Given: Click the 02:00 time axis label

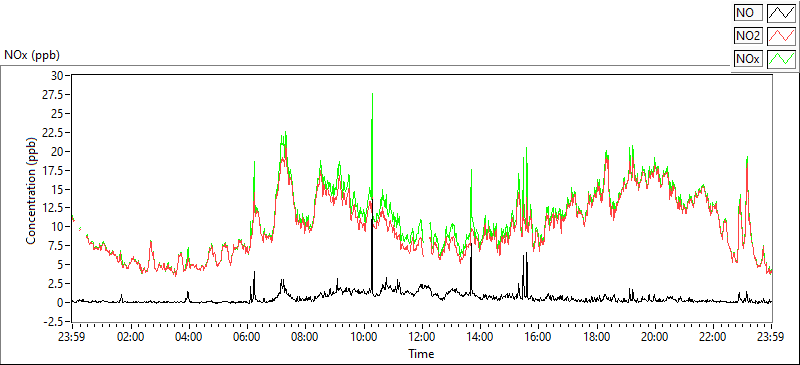Looking at the screenshot, I should 131,337.
